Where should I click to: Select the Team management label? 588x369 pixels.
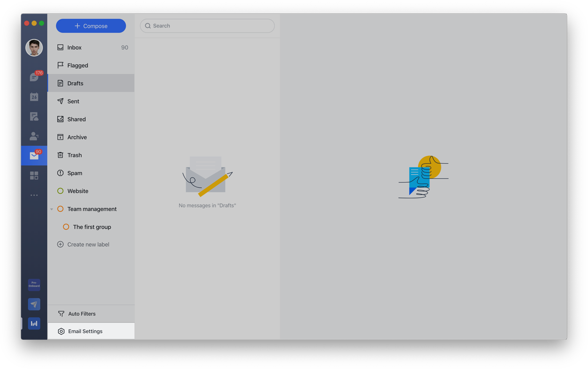(91, 209)
